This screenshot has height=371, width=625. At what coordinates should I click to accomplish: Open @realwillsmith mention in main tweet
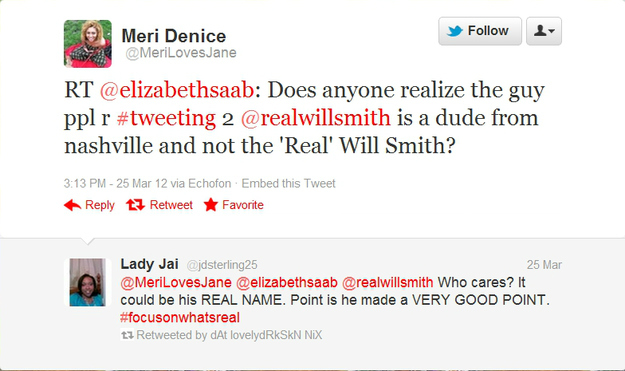pos(316,118)
